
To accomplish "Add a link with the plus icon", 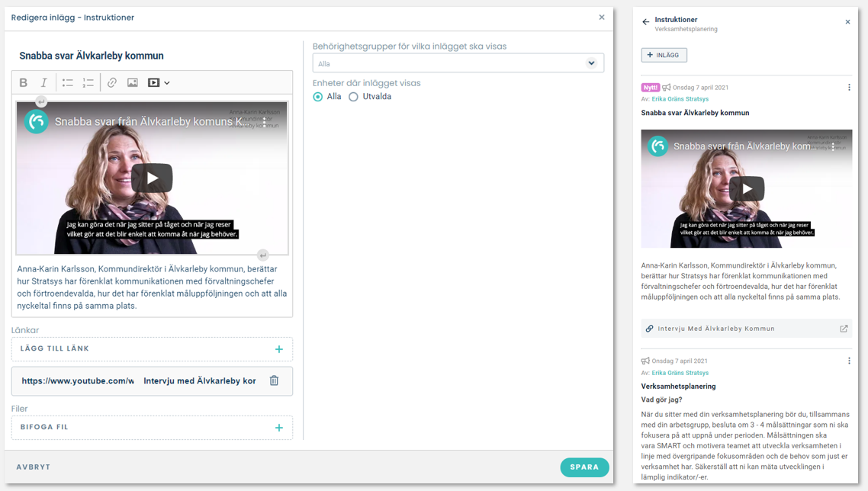I will coord(279,349).
